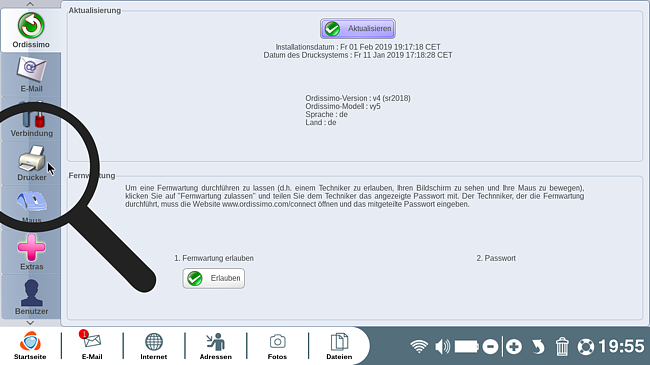Open E-Mail settings in sidebar
This screenshot has width=650, height=365.
pyautogui.click(x=32, y=75)
